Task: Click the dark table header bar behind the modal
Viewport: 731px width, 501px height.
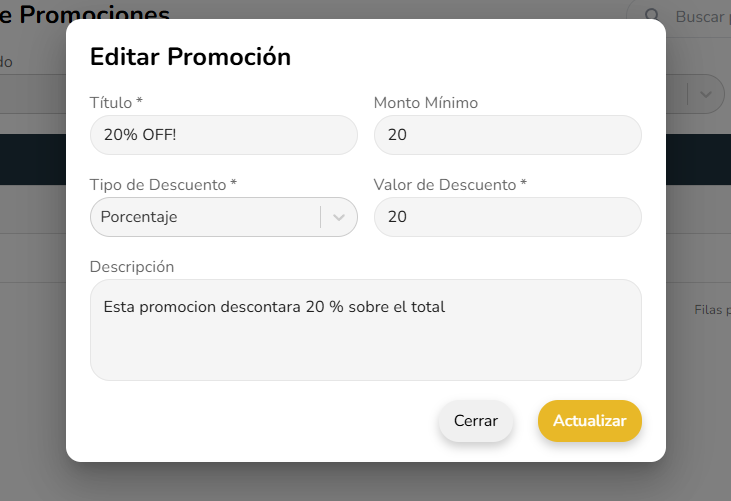Action: [32, 160]
